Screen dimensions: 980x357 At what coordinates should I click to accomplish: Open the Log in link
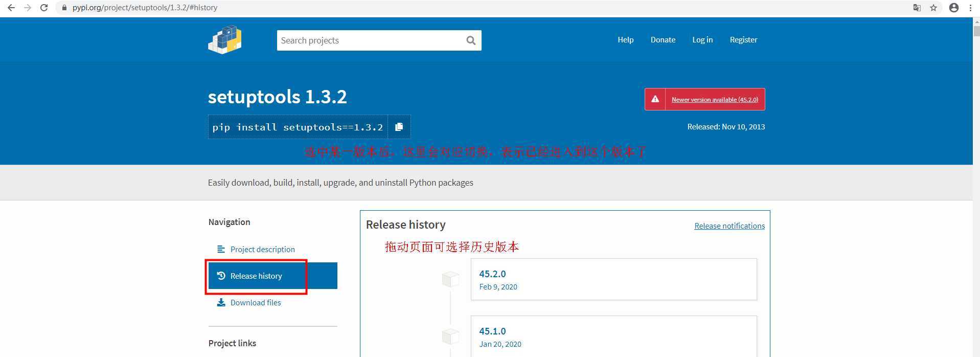click(702, 40)
